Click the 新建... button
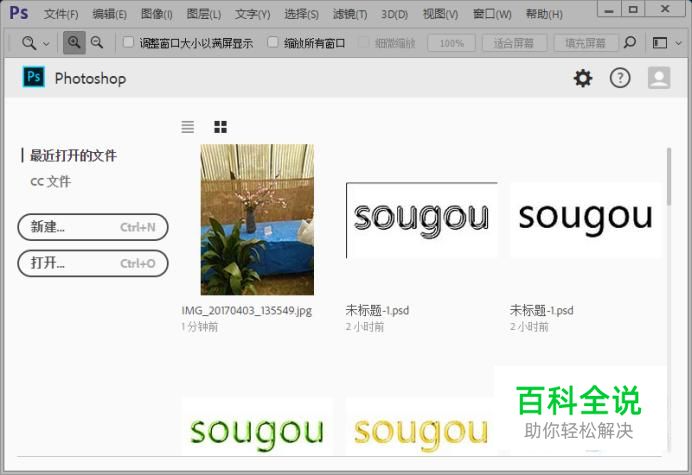This screenshot has height=475, width=692. 93,227
